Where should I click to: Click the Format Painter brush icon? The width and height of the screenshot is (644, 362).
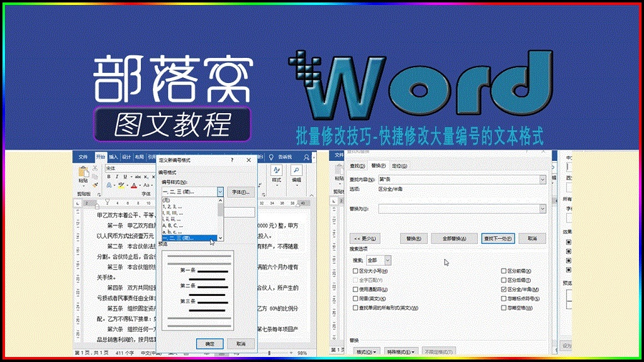(95, 185)
